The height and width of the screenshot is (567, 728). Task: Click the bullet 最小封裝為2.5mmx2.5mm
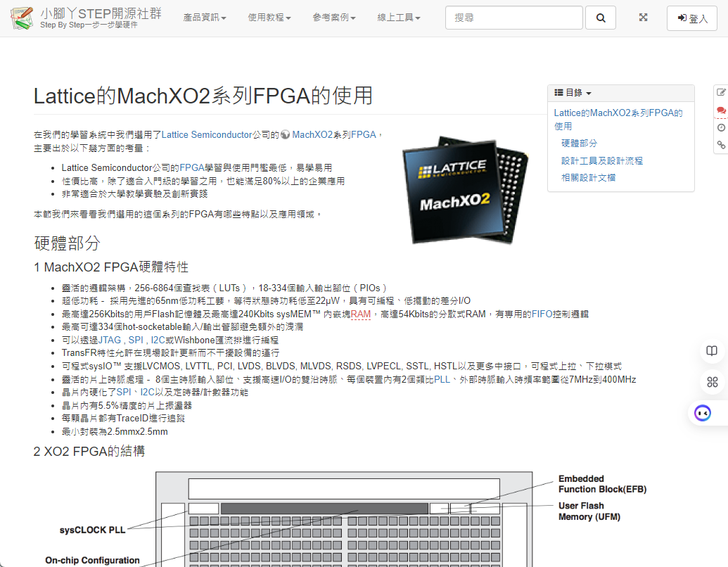click(x=115, y=432)
